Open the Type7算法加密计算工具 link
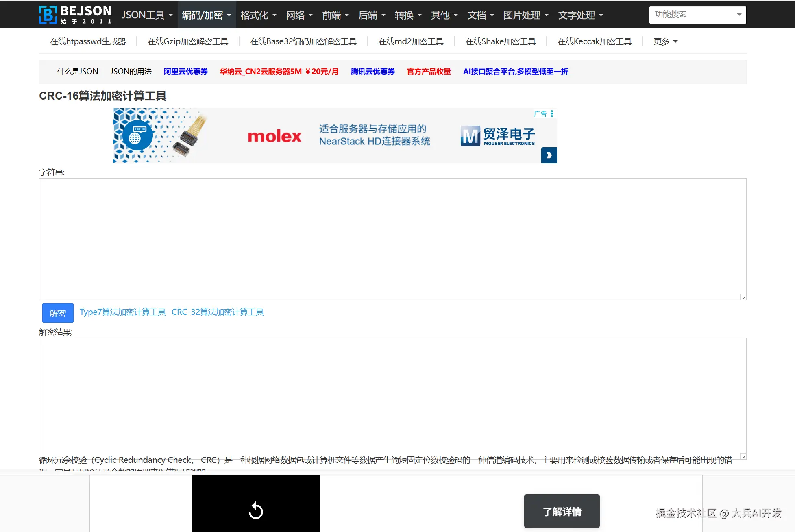 tap(122, 312)
